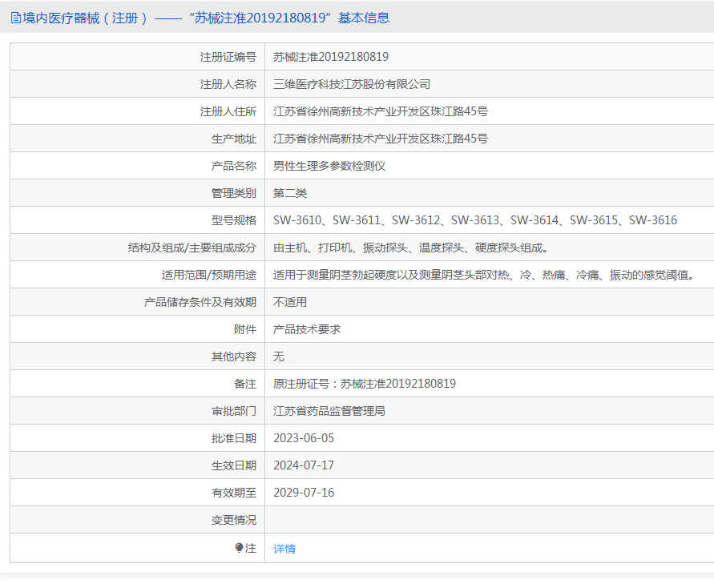714x588 pixels.
Task: Select the address in the 注册人住所 row
Action: click(380, 111)
